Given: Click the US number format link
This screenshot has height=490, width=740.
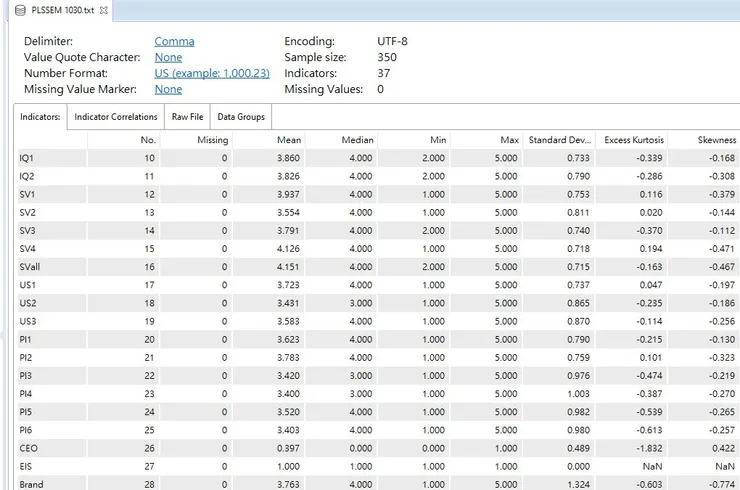Looking at the screenshot, I should coord(211,73).
